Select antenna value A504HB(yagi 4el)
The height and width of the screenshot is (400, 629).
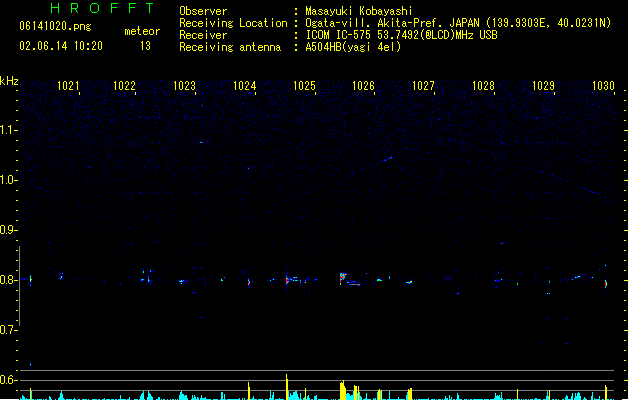point(353,47)
